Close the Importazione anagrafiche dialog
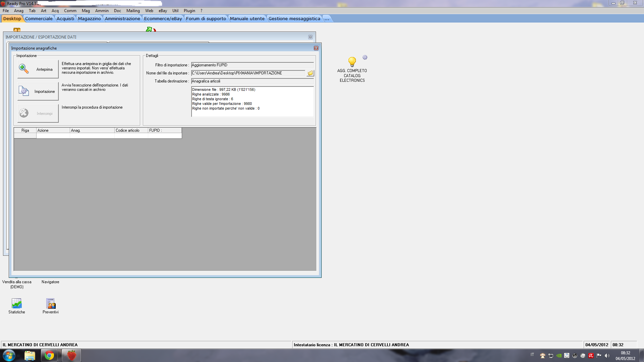The image size is (644, 362). 316,48
